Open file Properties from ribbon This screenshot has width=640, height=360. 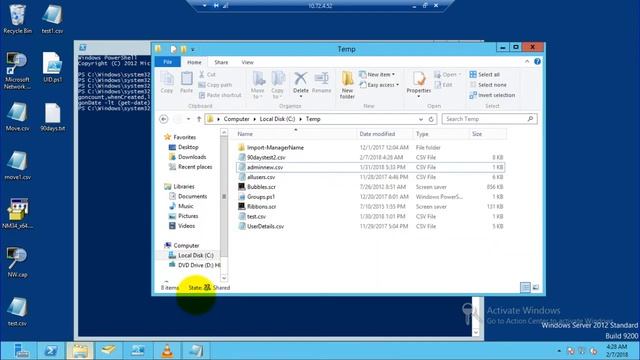tap(418, 83)
